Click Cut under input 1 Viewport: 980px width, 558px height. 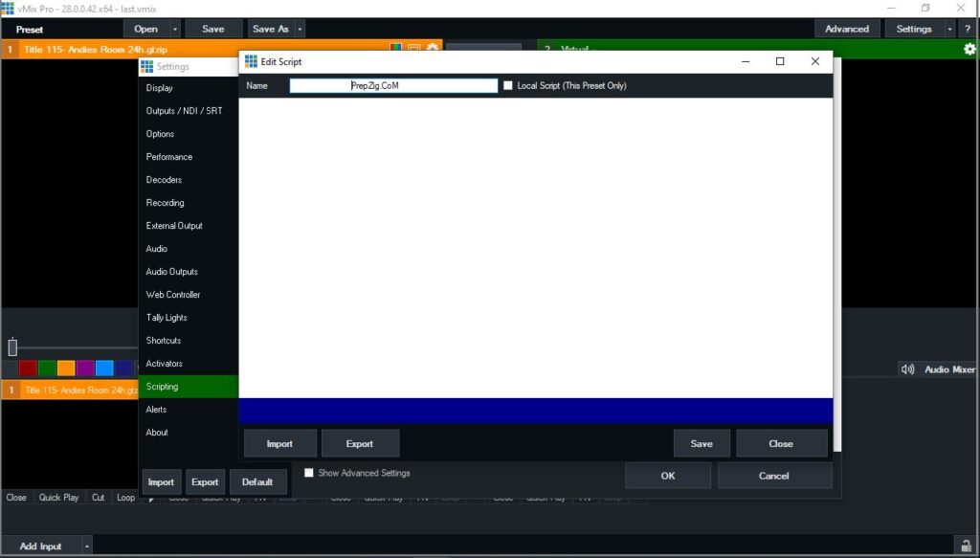(99, 498)
